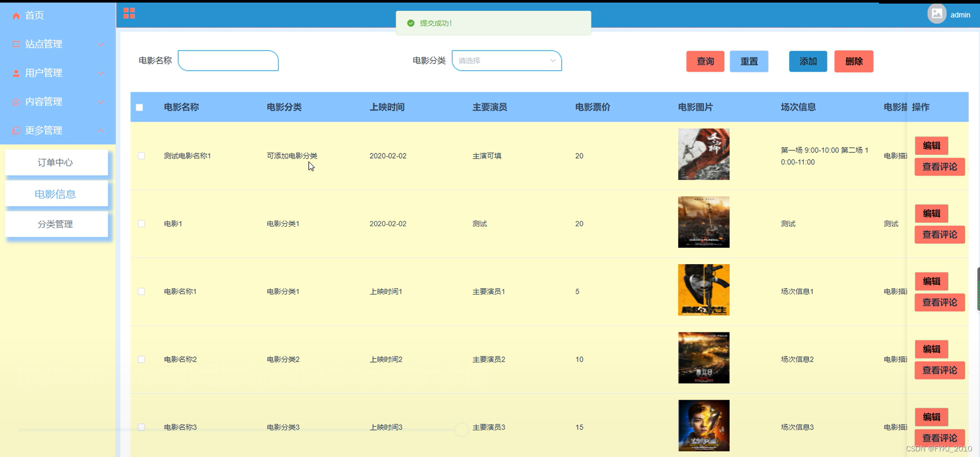The image size is (980, 457).
Task: Click the 电影分类 column header
Action: point(284,107)
